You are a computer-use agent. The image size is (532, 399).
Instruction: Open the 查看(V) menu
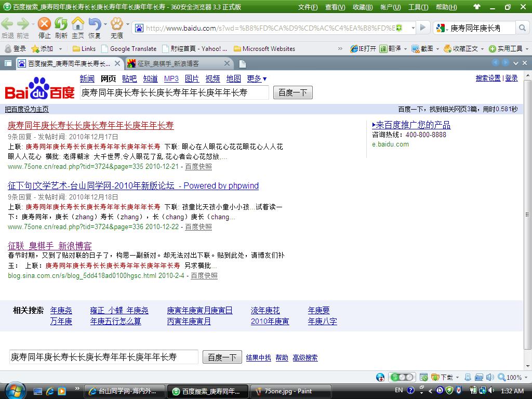click(335, 7)
